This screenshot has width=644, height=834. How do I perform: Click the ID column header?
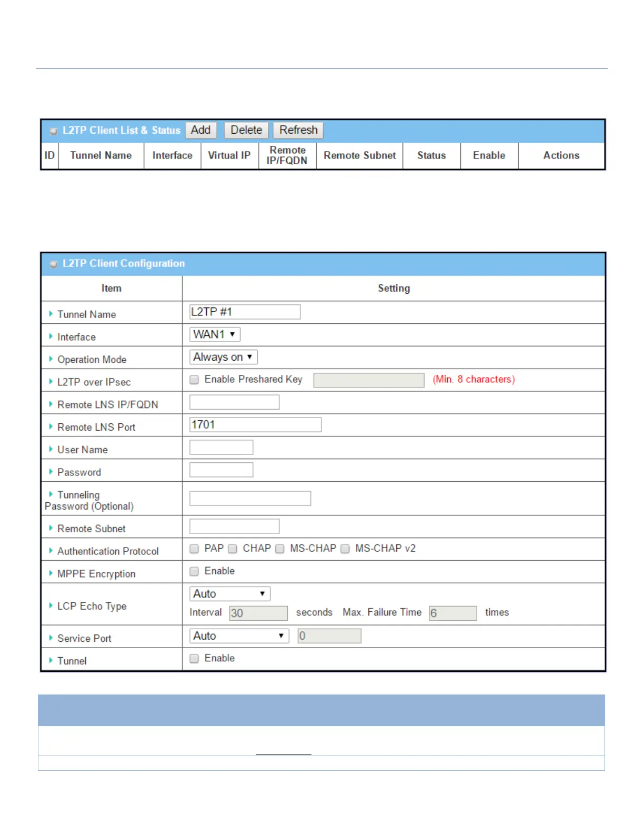pos(49,156)
